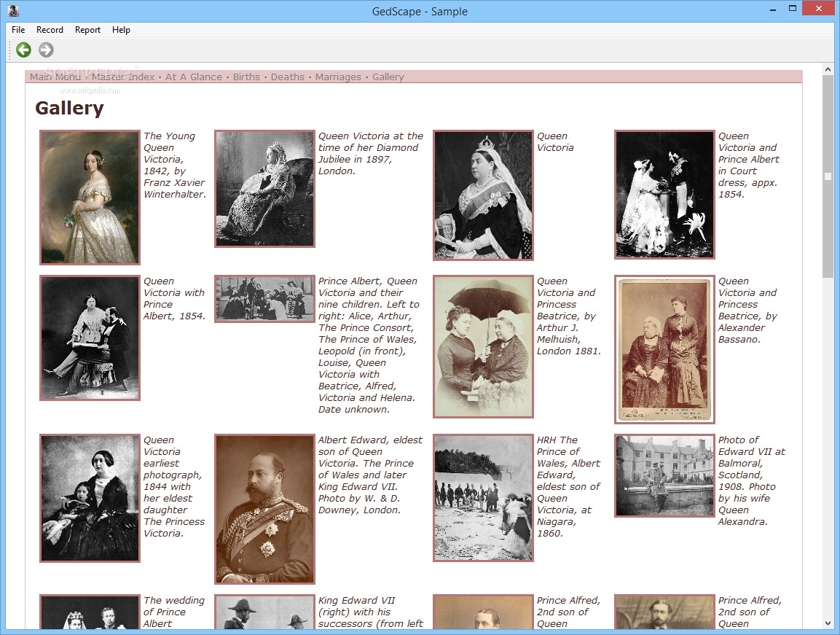Click the green Back arrow button
840x635 pixels.
tap(23, 50)
